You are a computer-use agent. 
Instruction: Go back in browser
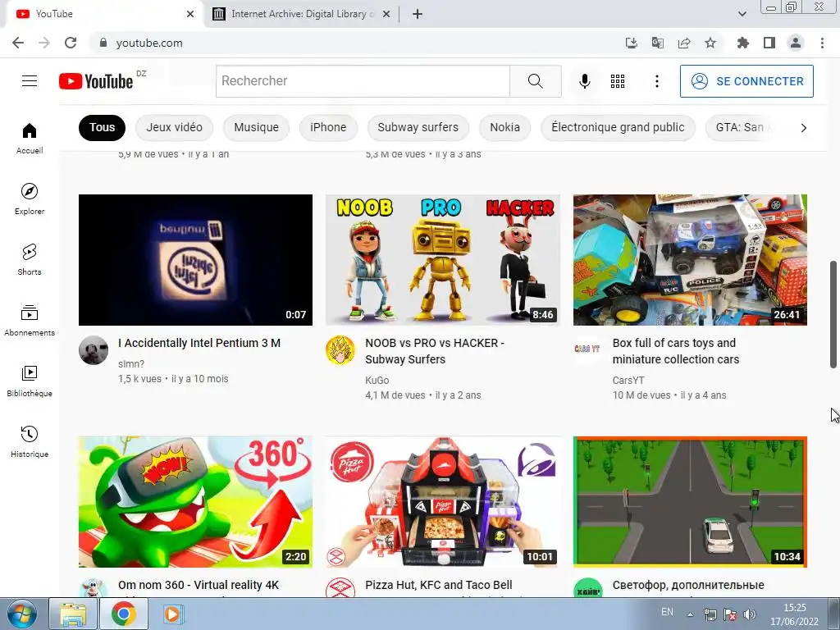[x=18, y=43]
